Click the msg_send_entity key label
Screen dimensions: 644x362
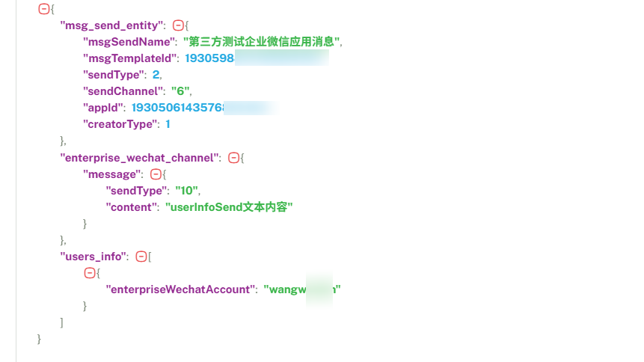tap(111, 25)
